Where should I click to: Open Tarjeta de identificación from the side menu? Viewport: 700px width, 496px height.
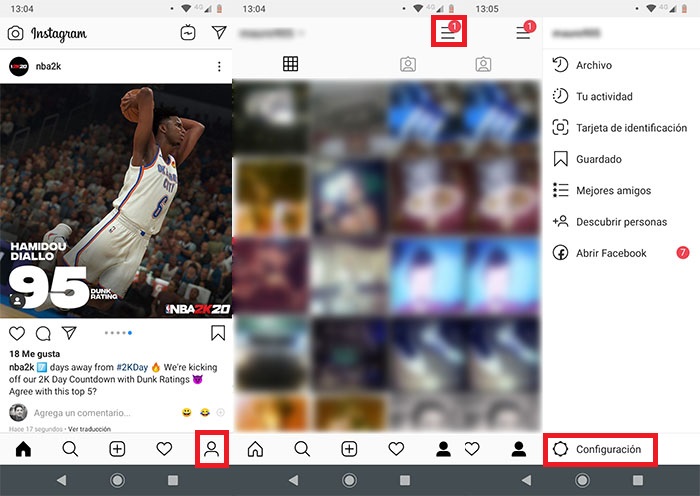621,128
